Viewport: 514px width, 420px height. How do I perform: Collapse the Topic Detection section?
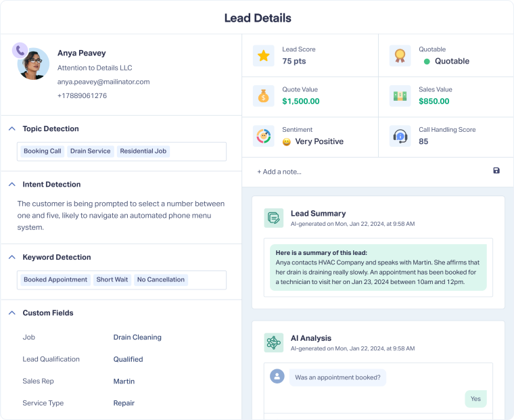pyautogui.click(x=12, y=129)
